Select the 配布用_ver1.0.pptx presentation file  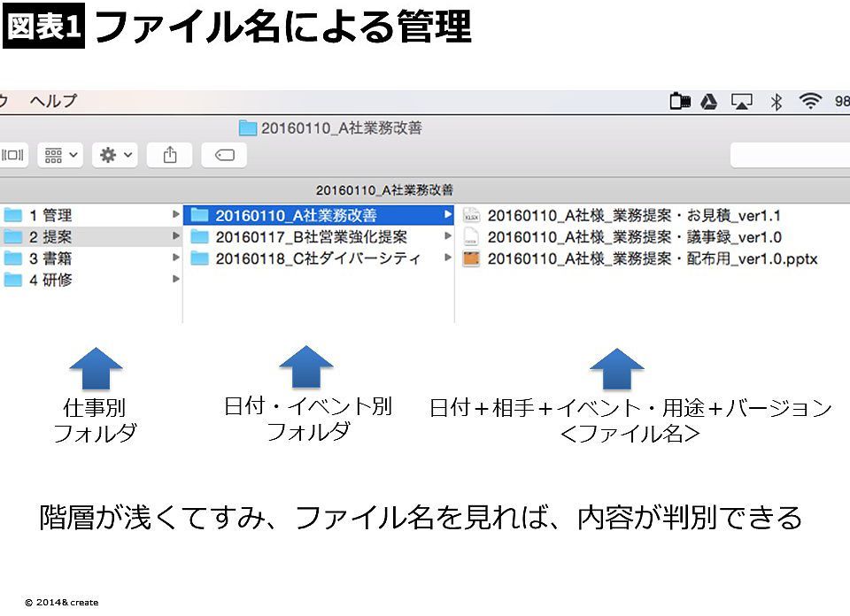(x=651, y=258)
